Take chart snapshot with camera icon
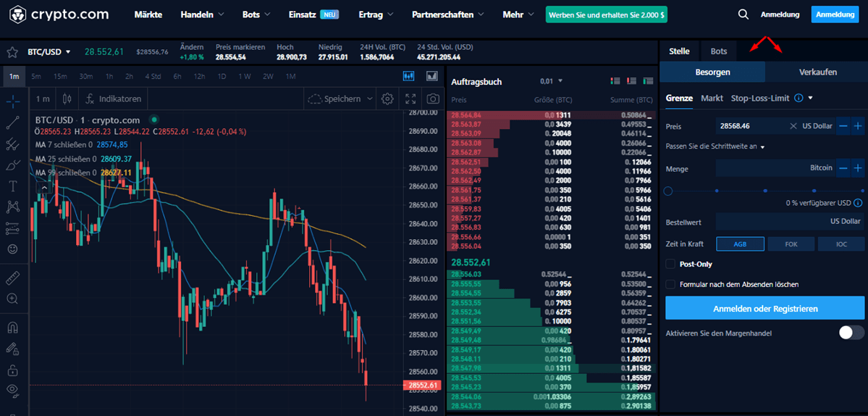This screenshot has width=868, height=416. [x=433, y=99]
